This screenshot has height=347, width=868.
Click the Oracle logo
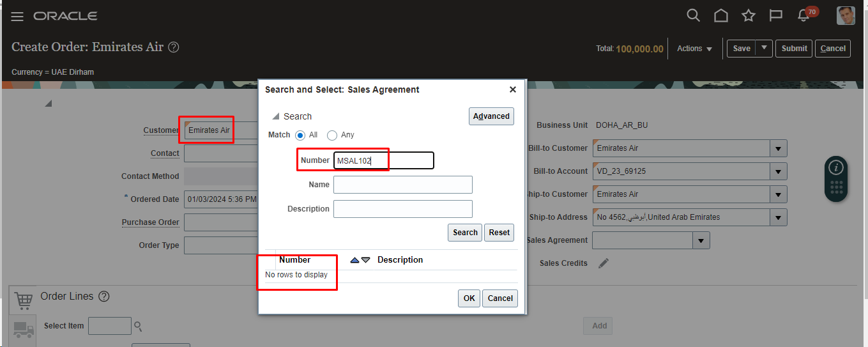[65, 16]
